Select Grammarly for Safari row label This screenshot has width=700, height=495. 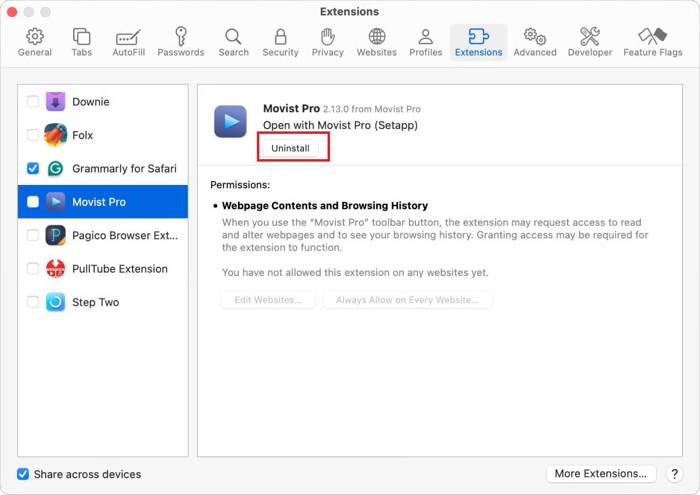pyautogui.click(x=124, y=168)
